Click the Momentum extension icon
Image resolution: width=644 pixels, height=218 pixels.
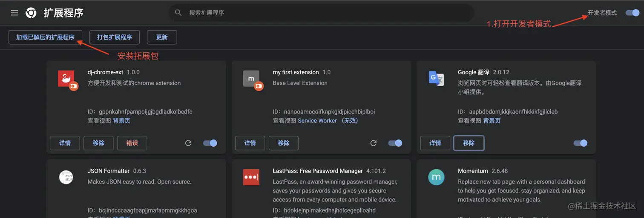coord(436,177)
